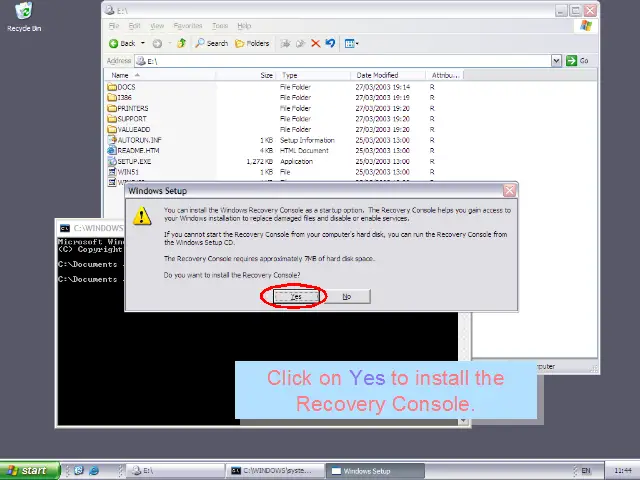The height and width of the screenshot is (480, 640).
Task: Select the WIN51 file
Action: coord(123,172)
